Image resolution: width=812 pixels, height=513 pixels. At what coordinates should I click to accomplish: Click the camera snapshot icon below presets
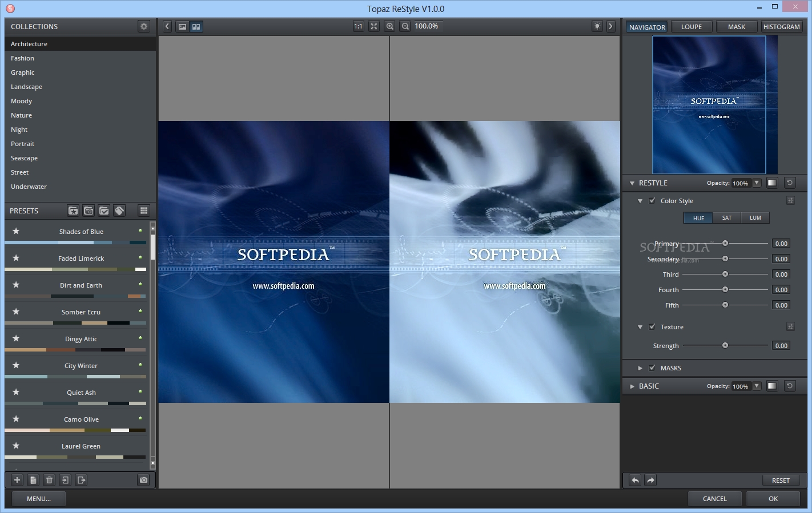click(143, 480)
